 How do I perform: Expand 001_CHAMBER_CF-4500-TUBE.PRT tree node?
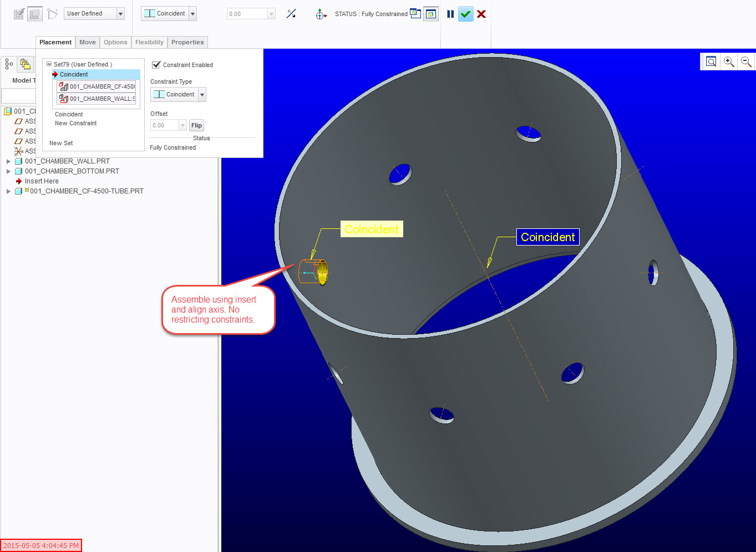tap(8, 191)
